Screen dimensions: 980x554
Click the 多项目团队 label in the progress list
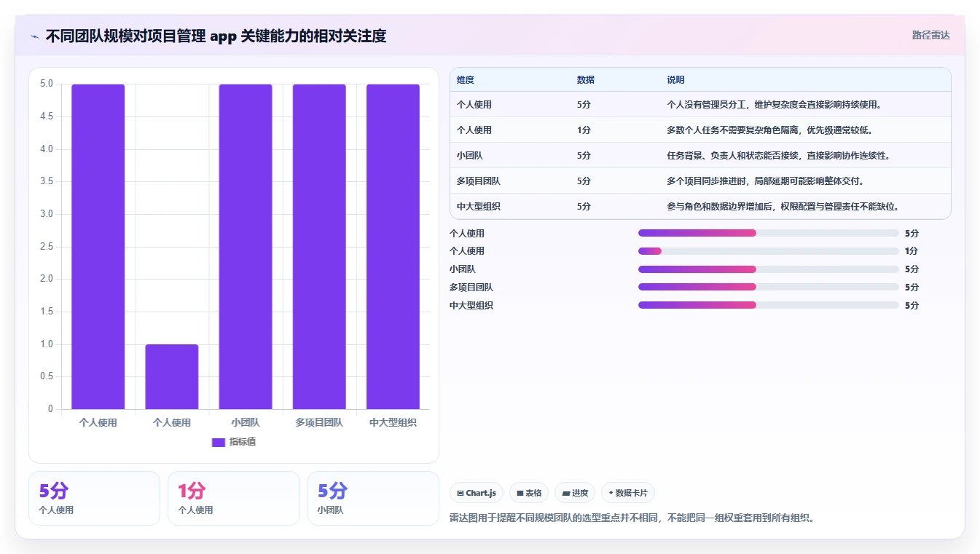coord(471,288)
